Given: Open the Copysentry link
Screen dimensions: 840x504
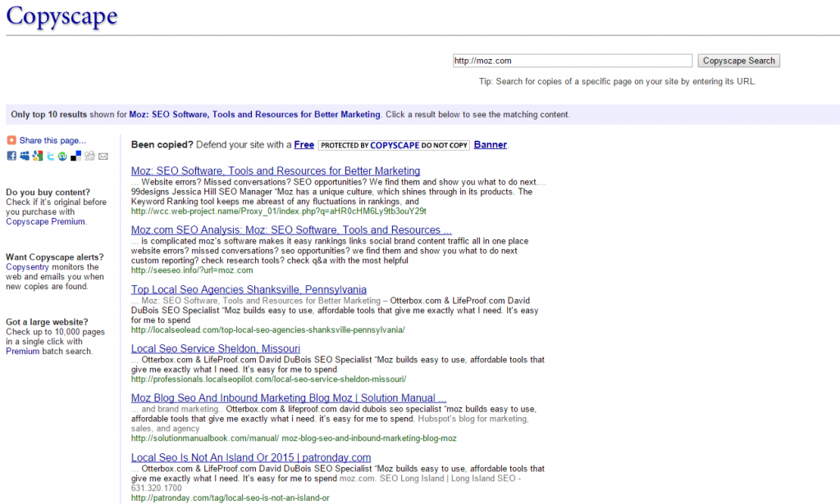Looking at the screenshot, I should click(27, 267).
